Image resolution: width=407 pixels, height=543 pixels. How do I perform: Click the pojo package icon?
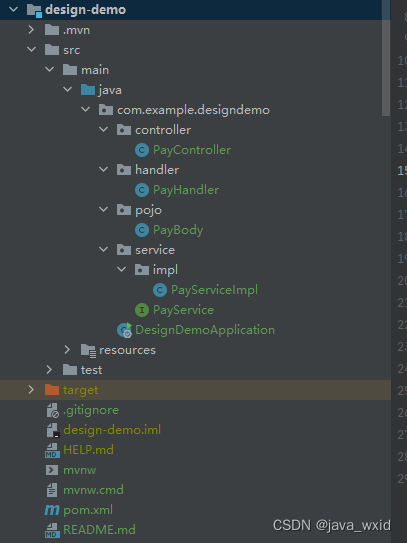coord(124,210)
